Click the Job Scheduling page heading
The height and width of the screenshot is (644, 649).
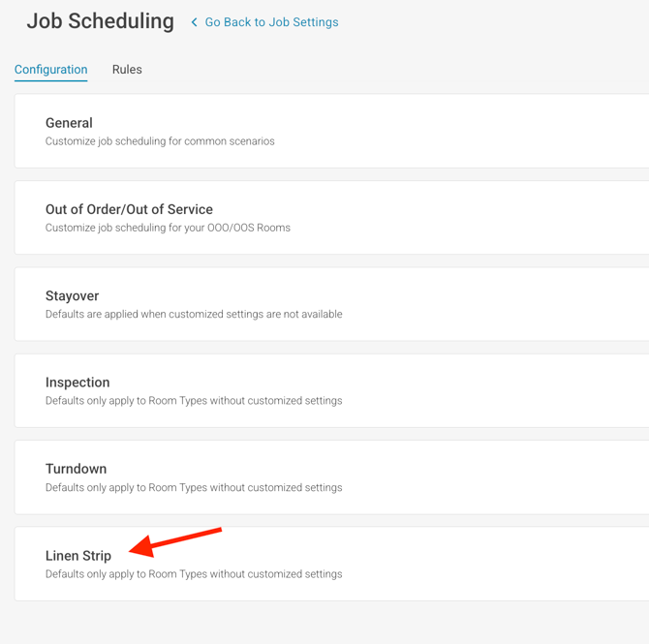pos(100,21)
